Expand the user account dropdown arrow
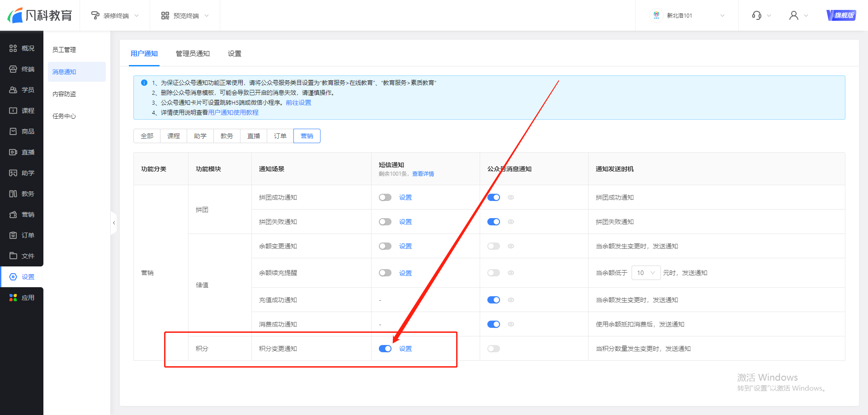 click(806, 15)
